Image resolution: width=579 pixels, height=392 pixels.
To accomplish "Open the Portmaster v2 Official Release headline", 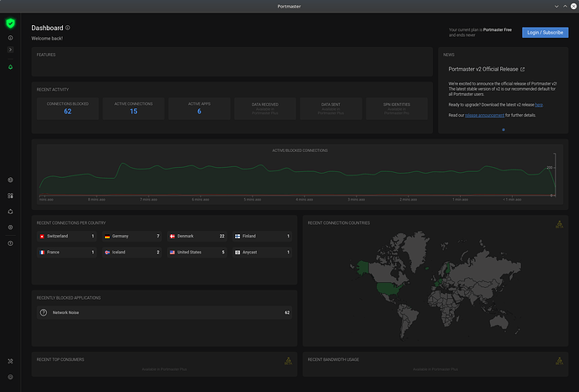I will point(483,69).
